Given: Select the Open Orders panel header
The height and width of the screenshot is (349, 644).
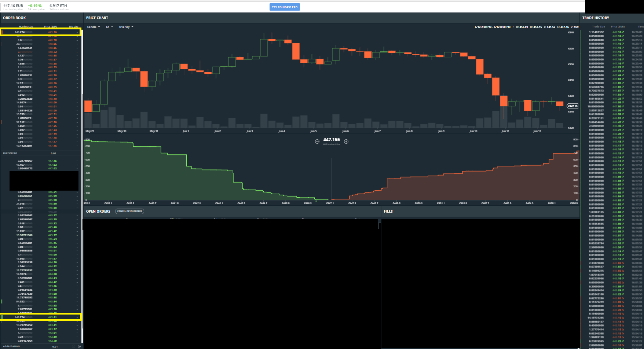Looking at the screenshot, I should 98,212.
